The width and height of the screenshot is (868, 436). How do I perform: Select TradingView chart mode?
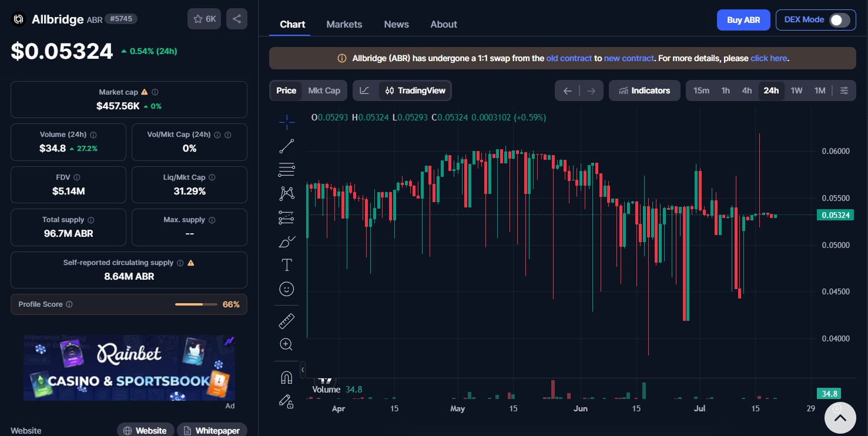click(x=415, y=90)
